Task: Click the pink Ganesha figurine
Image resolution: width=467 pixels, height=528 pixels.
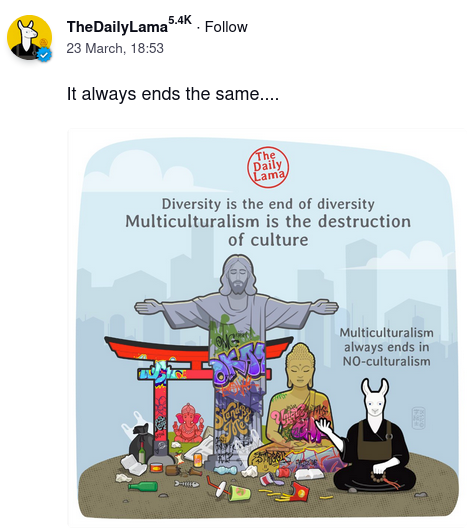Action: [x=188, y=424]
